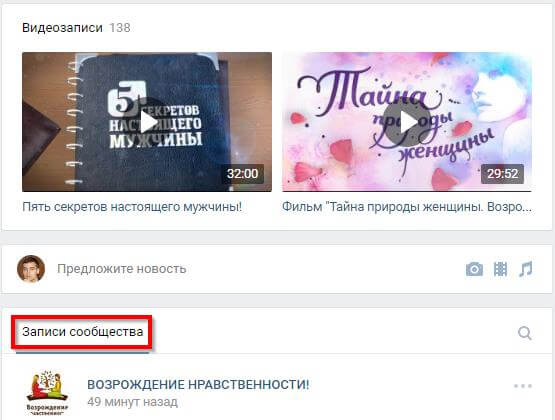Open the title link 'Пять секретов настоящего мужчины!'

[x=132, y=207]
